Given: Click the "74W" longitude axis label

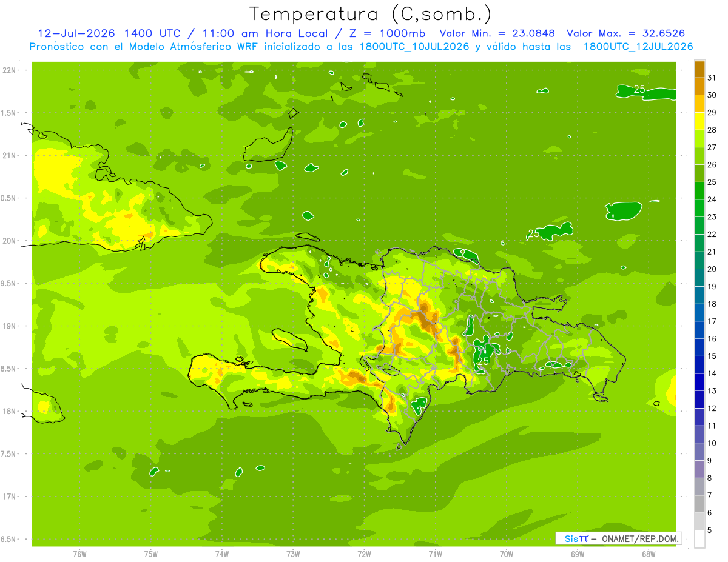Looking at the screenshot, I should (222, 554).
